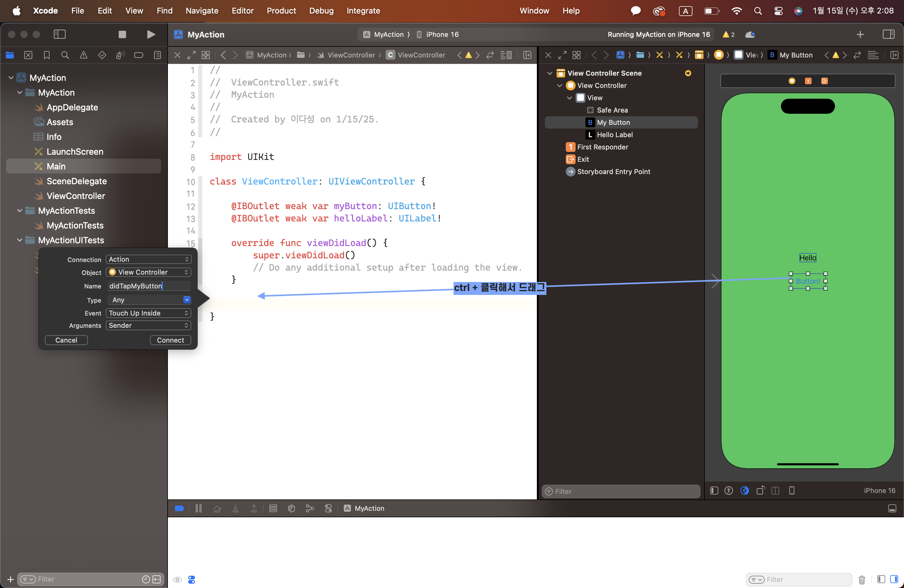Image resolution: width=904 pixels, height=588 pixels.
Task: Open the Debug navigator icon
Action: pos(121,55)
